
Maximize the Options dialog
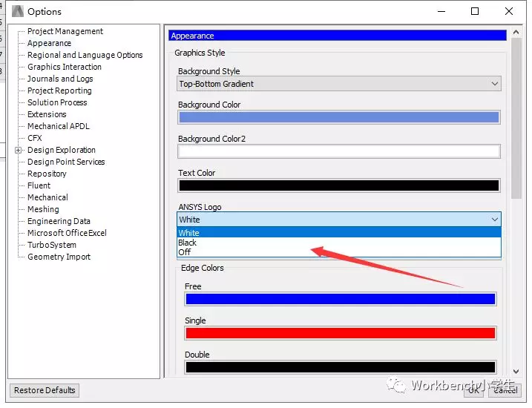[x=475, y=11]
